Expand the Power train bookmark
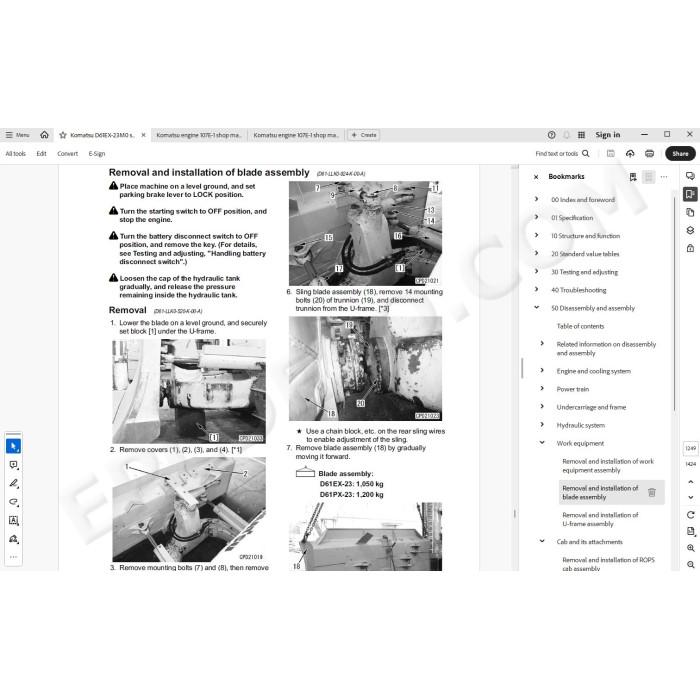 542,388
